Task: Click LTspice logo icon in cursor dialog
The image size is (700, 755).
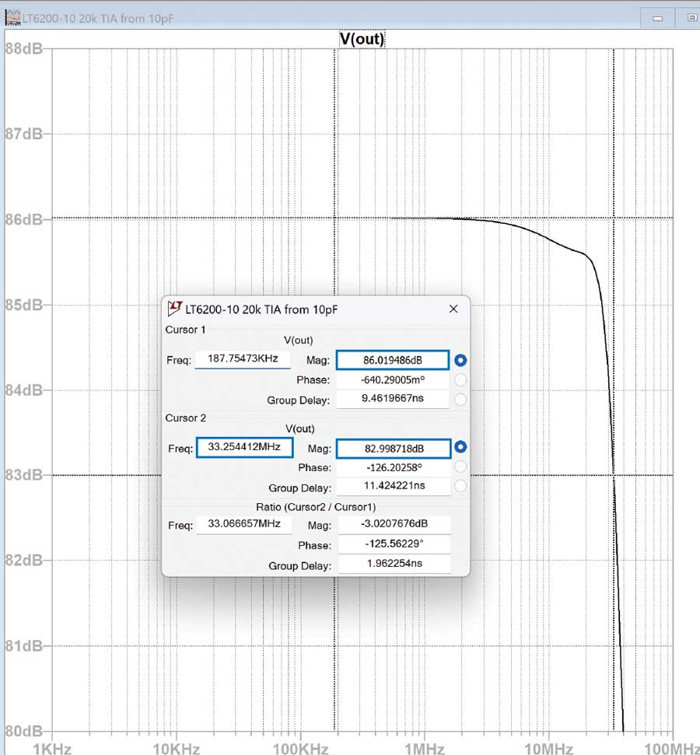Action: 175,309
